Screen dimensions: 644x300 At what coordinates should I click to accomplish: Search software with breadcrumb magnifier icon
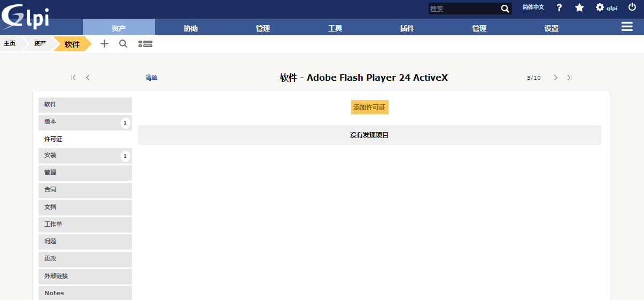123,44
